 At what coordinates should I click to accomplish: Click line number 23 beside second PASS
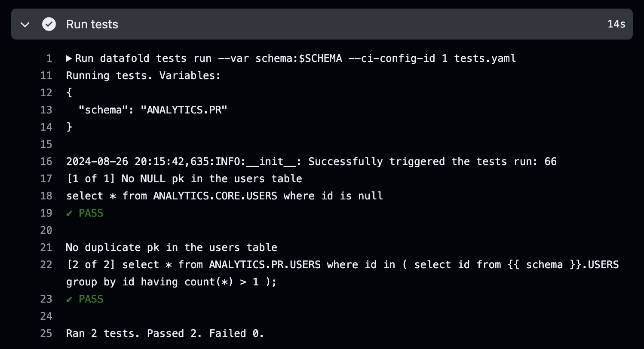coord(46,299)
